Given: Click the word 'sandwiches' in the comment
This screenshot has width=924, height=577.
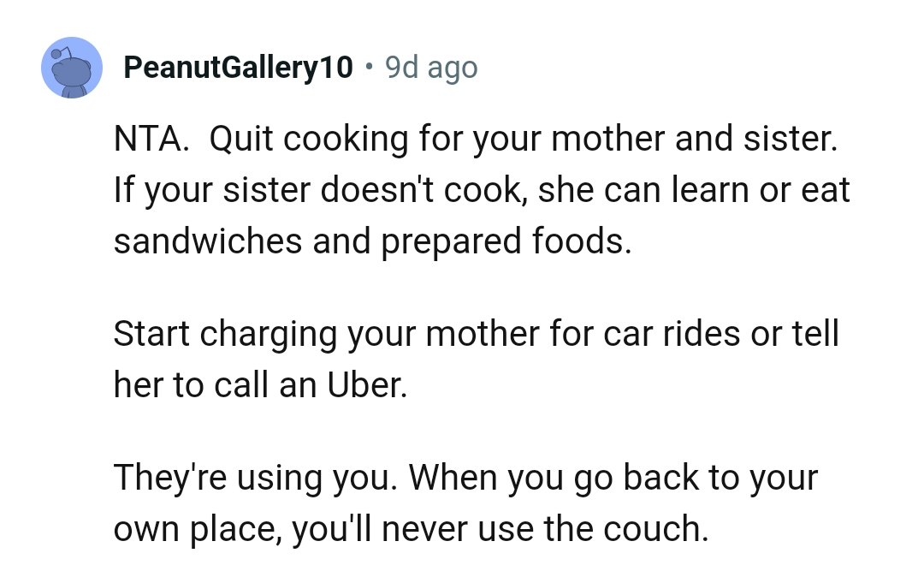Looking at the screenshot, I should pyautogui.click(x=207, y=241).
